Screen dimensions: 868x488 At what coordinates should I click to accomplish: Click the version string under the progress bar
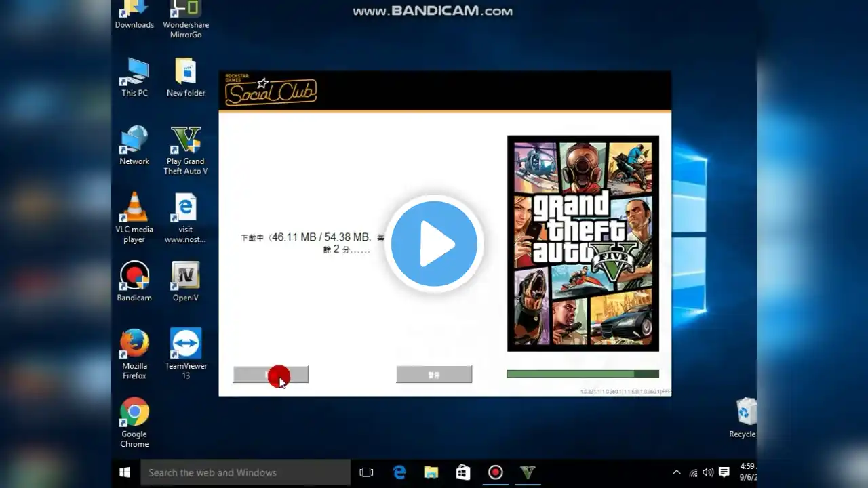625,392
